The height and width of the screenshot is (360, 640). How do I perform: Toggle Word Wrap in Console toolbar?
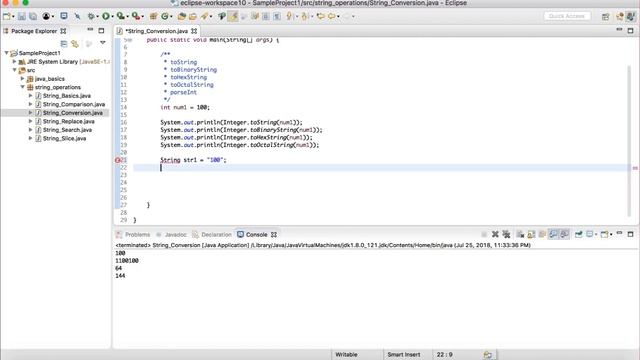542,234
